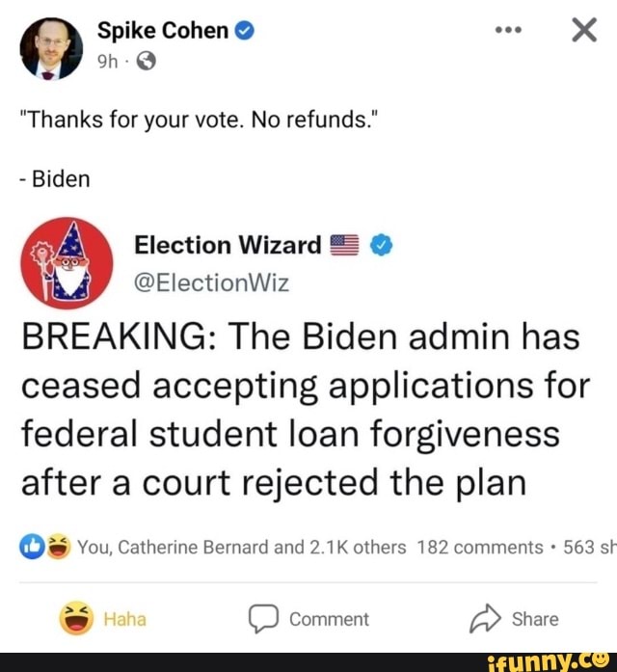617x672 pixels.
Task: Click Election Wizard's blue verified checkmark
Action: coord(382,245)
